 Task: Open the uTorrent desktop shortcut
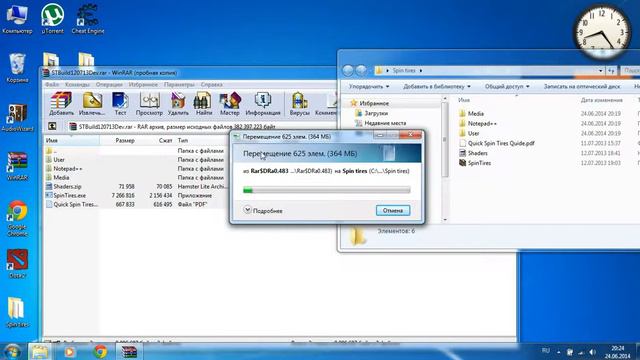(x=52, y=19)
